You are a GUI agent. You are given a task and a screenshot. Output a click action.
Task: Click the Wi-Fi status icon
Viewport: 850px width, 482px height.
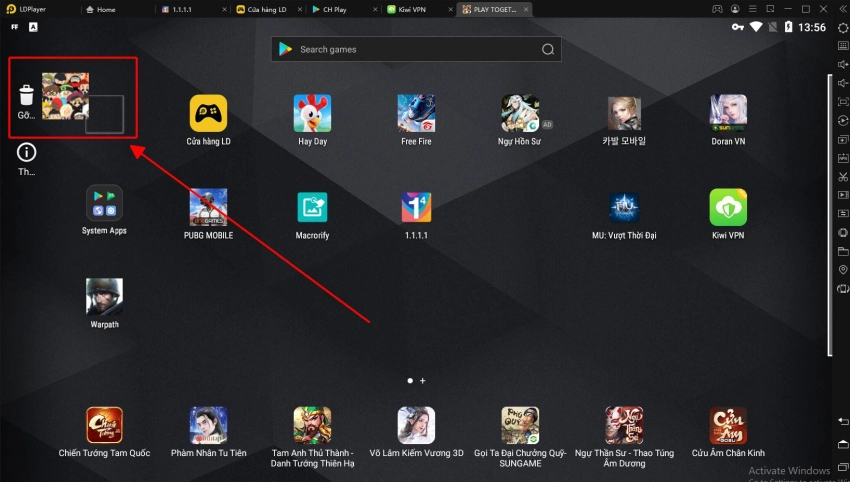(x=756, y=27)
